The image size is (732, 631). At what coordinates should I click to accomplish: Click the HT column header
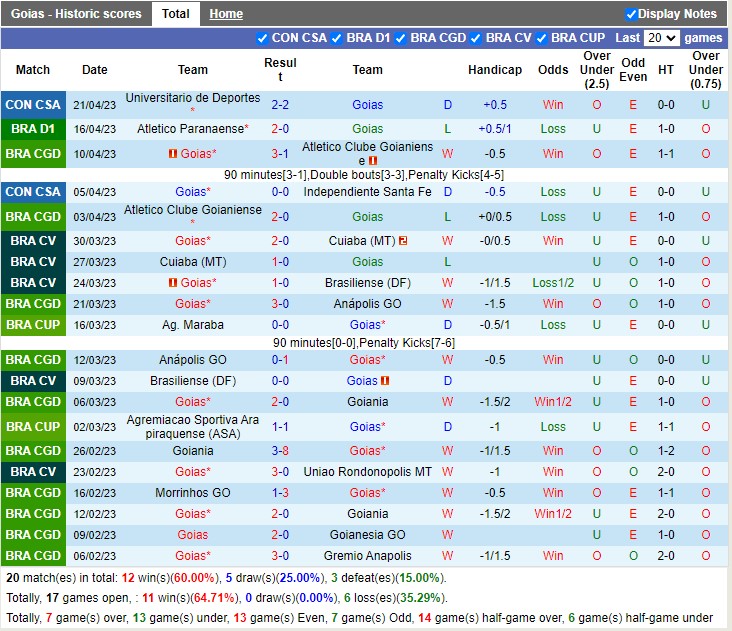tap(666, 70)
